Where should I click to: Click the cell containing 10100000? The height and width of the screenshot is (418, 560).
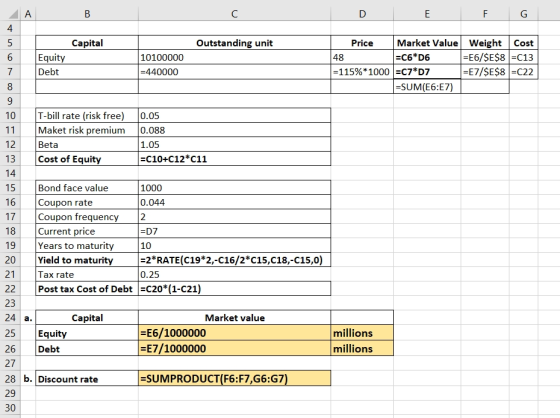tap(234, 57)
